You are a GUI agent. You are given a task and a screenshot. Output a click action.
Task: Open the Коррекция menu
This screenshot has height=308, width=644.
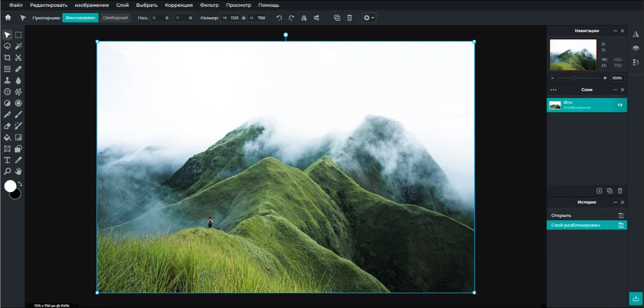click(x=178, y=5)
